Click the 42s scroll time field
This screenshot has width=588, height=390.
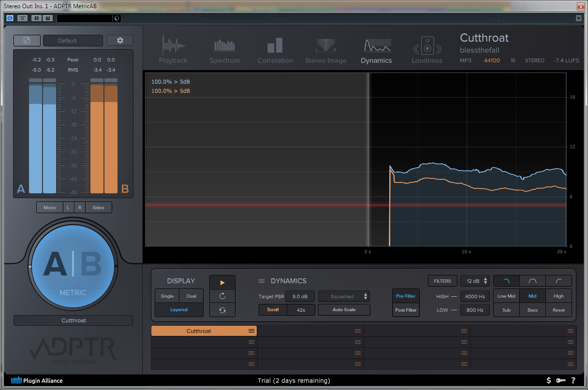(x=301, y=310)
